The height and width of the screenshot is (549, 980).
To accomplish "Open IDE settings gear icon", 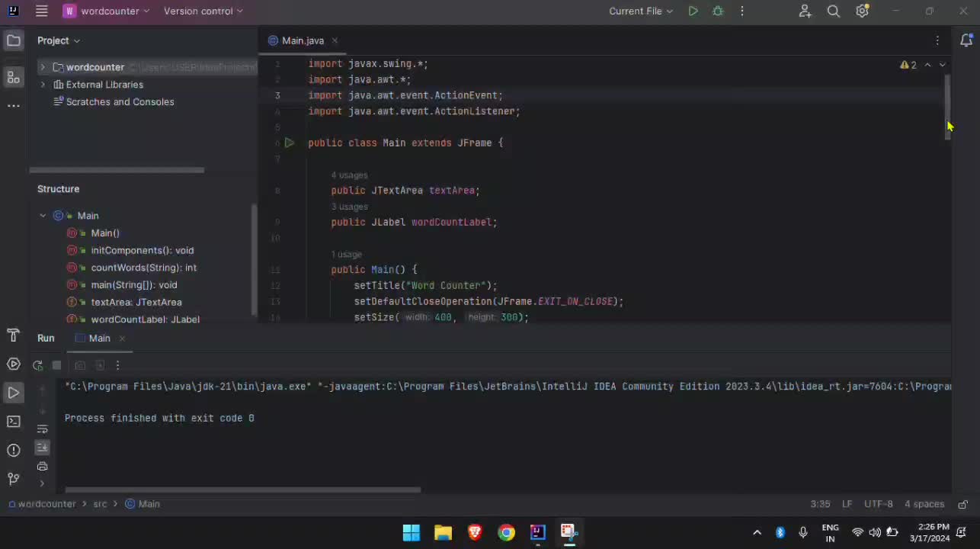I will coord(862,11).
